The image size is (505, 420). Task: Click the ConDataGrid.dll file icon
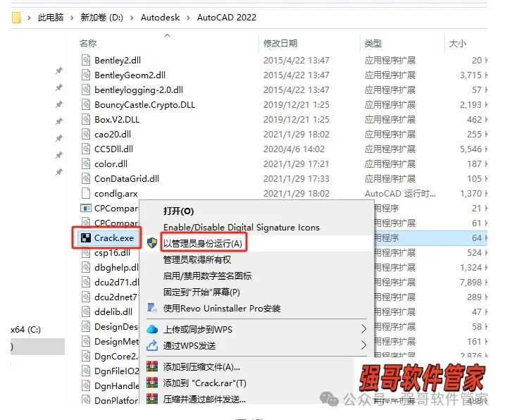(86, 179)
